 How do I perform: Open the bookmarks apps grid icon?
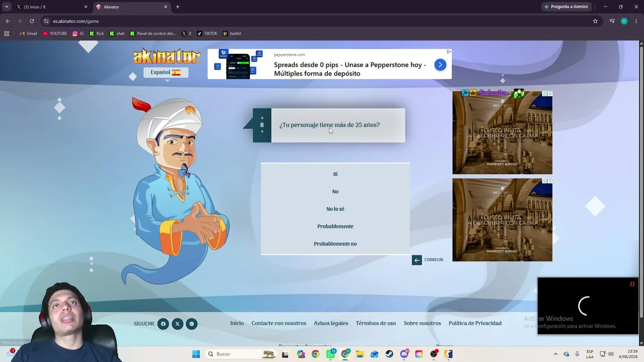tap(7, 34)
